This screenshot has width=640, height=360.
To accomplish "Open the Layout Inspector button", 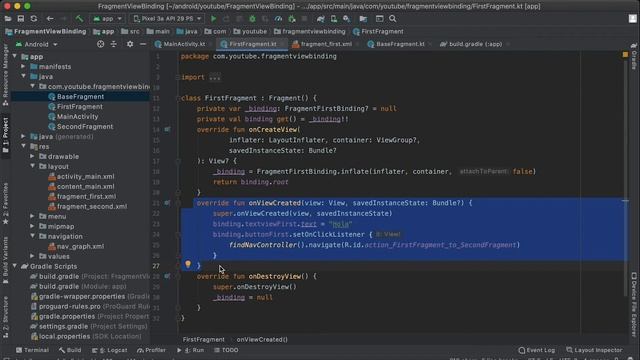I will 594,350.
